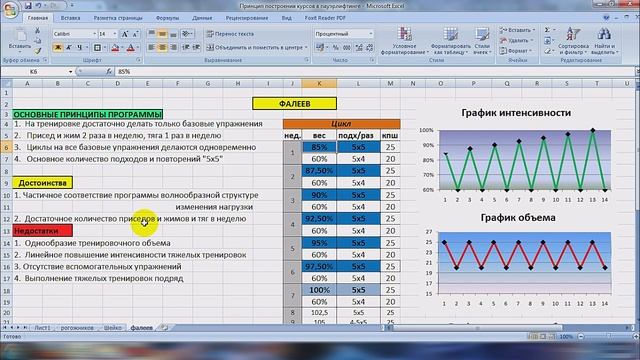Switch to Рецензирование ribbon tab

coord(247,18)
